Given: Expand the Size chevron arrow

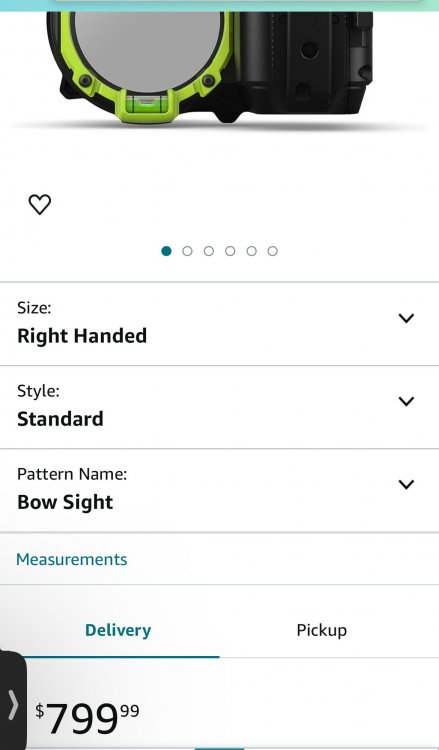Looking at the screenshot, I should (x=406, y=318).
